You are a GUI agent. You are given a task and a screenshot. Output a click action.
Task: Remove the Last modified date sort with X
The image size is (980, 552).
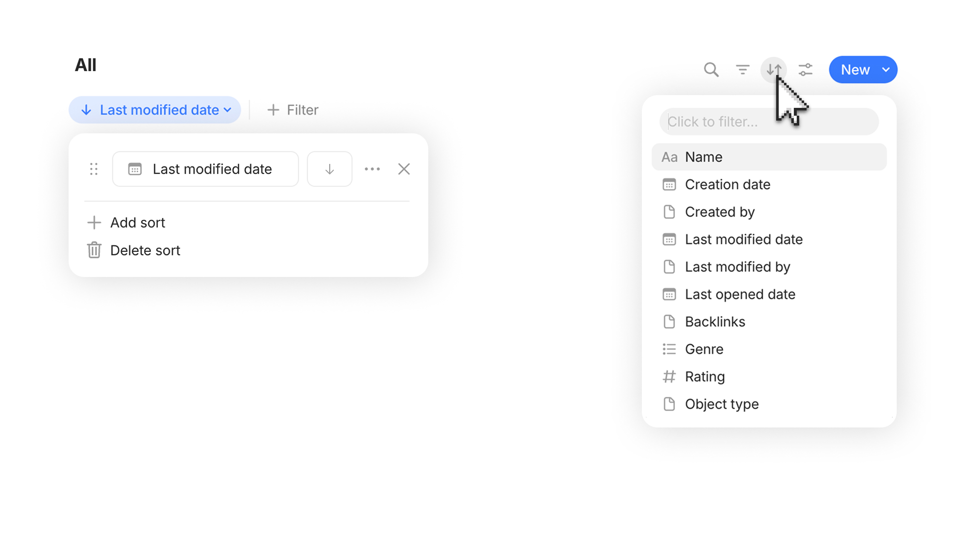(404, 169)
